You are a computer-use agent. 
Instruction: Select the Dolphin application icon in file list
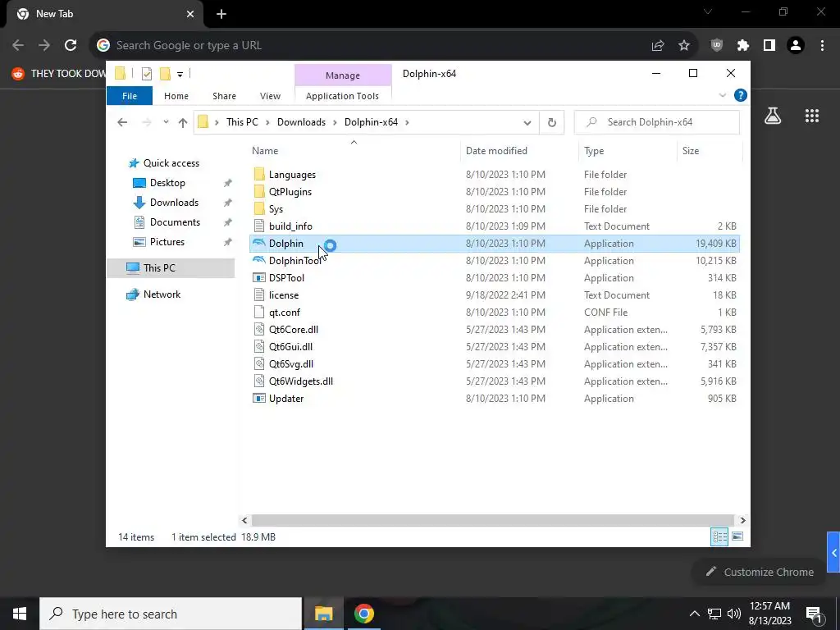coord(259,243)
